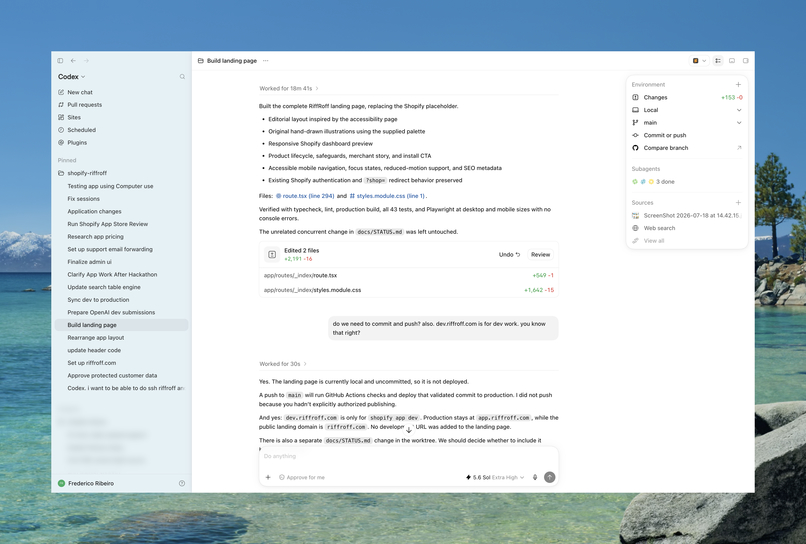This screenshot has height=544, width=806.
Task: Add a source with the Sources plus icon
Action: point(738,203)
